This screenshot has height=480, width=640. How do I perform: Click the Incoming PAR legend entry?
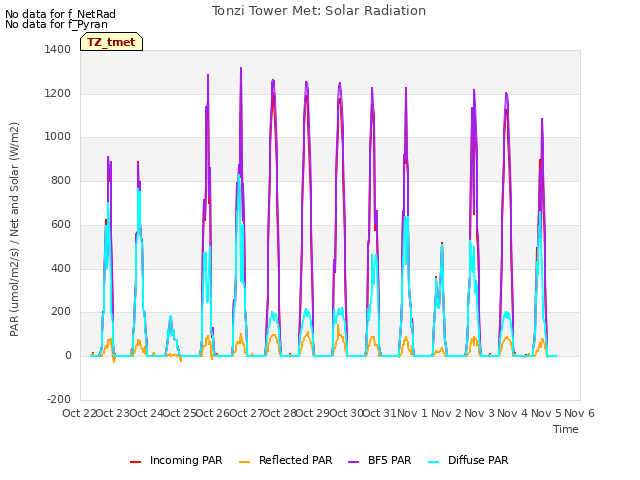pos(176,460)
